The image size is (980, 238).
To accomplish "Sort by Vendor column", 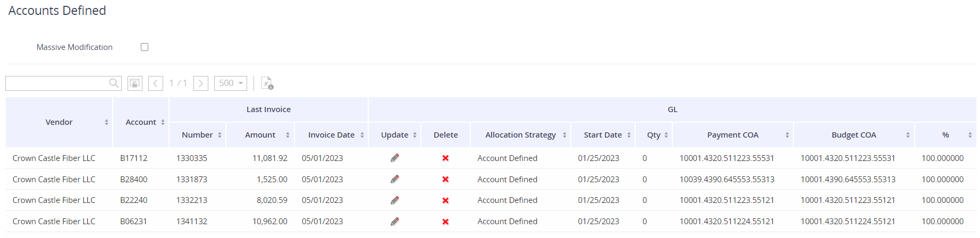I will (x=106, y=122).
